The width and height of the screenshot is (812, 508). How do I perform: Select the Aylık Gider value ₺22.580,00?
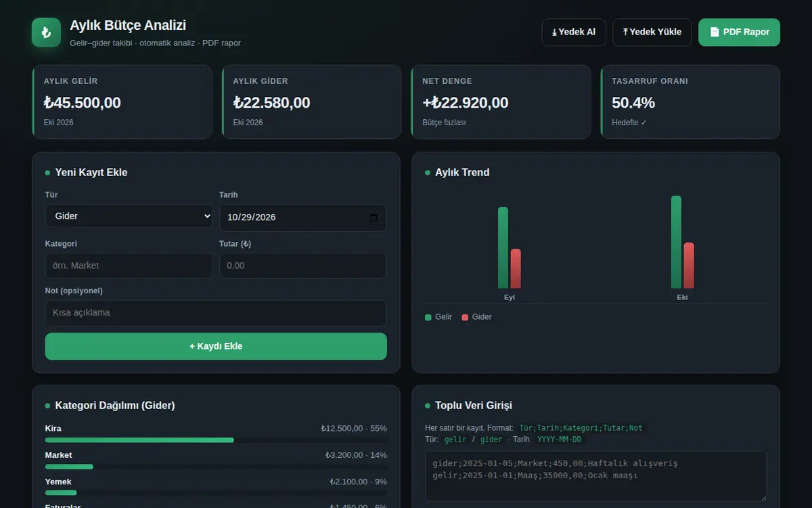pyautogui.click(x=272, y=103)
